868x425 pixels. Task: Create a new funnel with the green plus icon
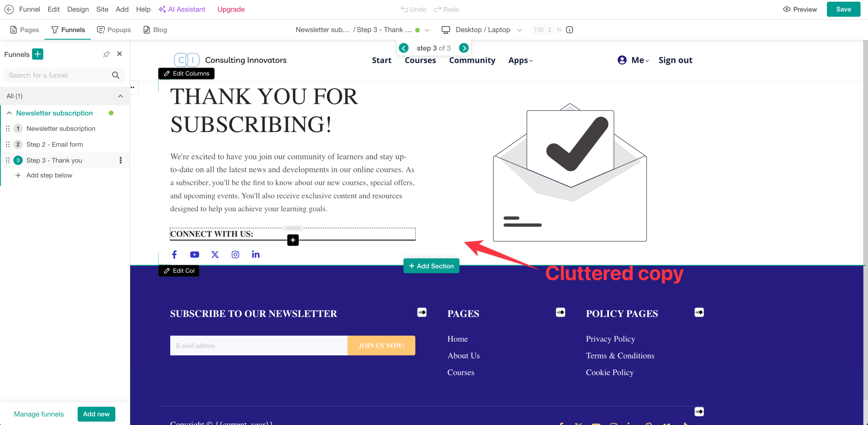click(x=38, y=54)
